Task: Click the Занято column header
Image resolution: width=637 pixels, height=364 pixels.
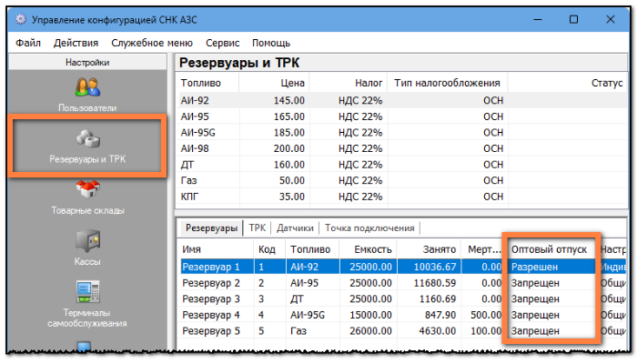Action: point(429,249)
